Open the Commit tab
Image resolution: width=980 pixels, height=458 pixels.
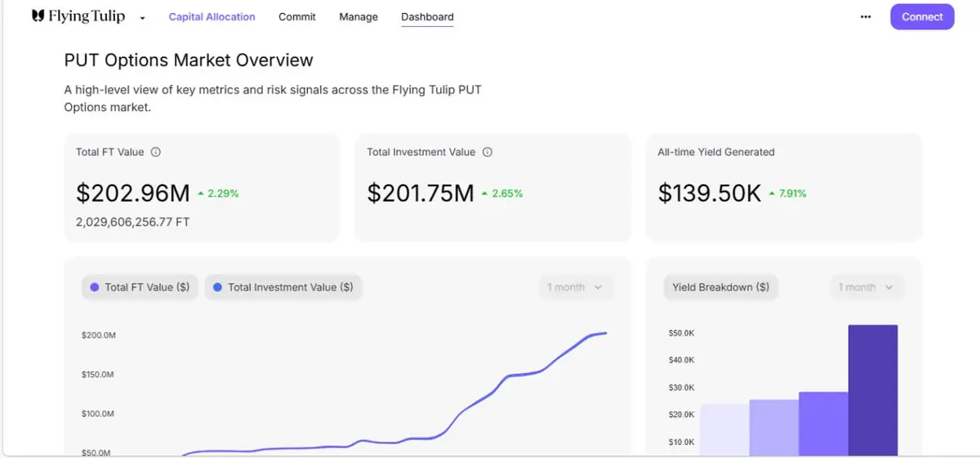(297, 16)
